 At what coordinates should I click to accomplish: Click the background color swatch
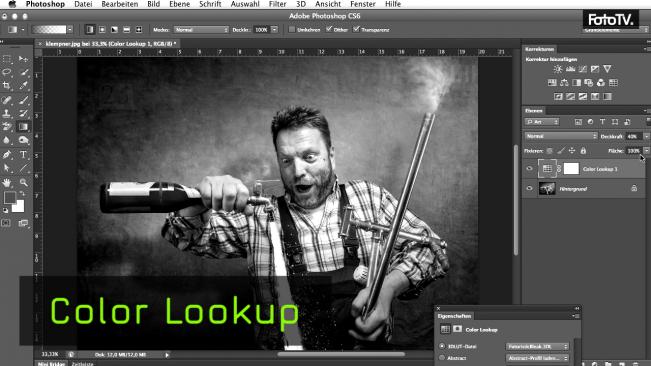[x=18, y=206]
